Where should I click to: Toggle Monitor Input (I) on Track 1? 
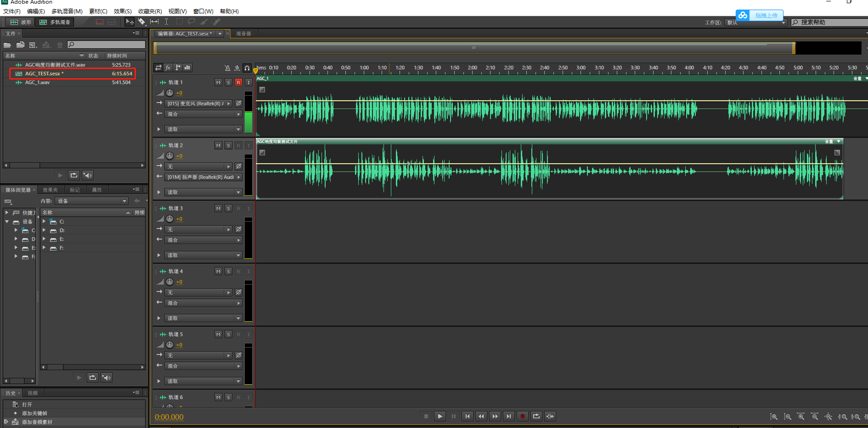click(248, 82)
